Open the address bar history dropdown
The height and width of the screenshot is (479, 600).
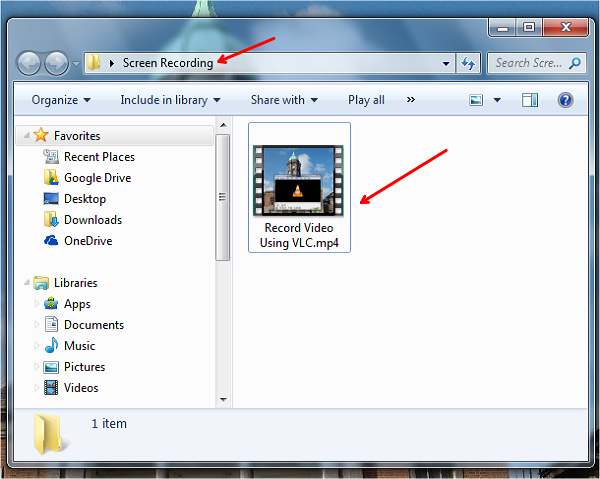[446, 64]
